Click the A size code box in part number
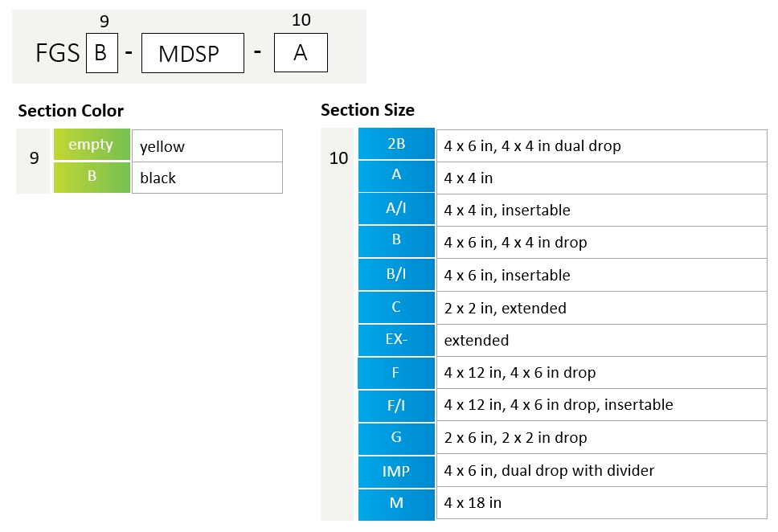Viewport: 778px width, 532px height. (301, 52)
